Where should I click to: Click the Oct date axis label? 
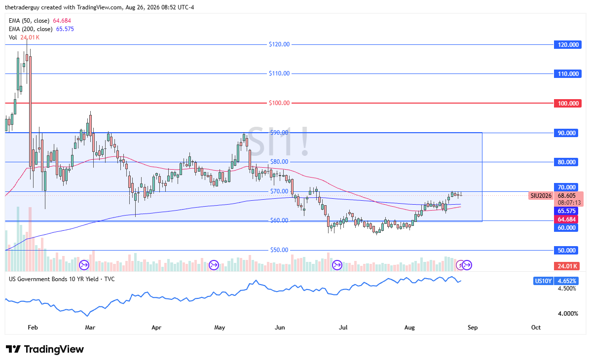(x=536, y=328)
